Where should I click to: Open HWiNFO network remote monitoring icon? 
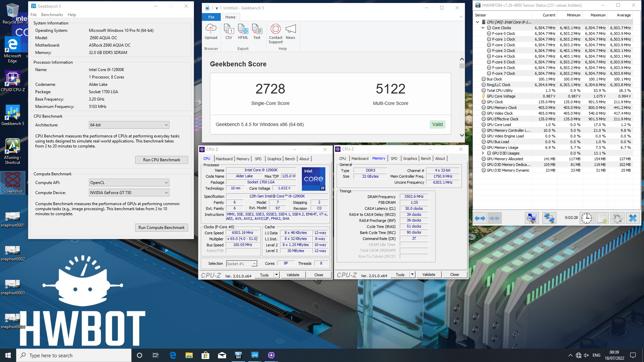pos(549,218)
